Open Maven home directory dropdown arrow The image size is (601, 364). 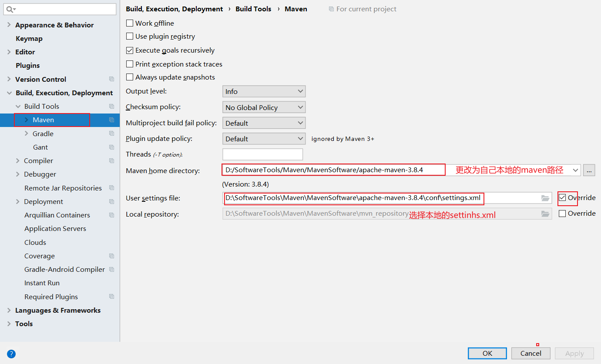coord(575,170)
